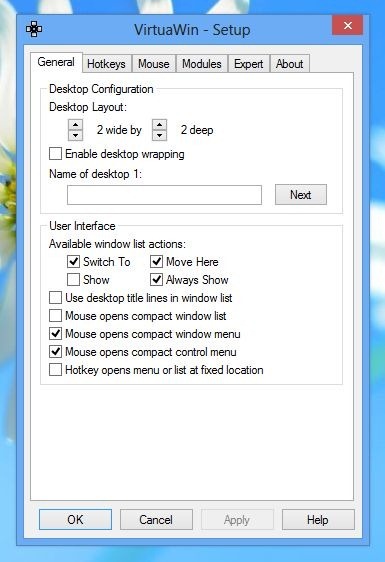Image resolution: width=385 pixels, height=562 pixels.
Task: Click the 'Available window list actions:' label
Action: (x=117, y=244)
